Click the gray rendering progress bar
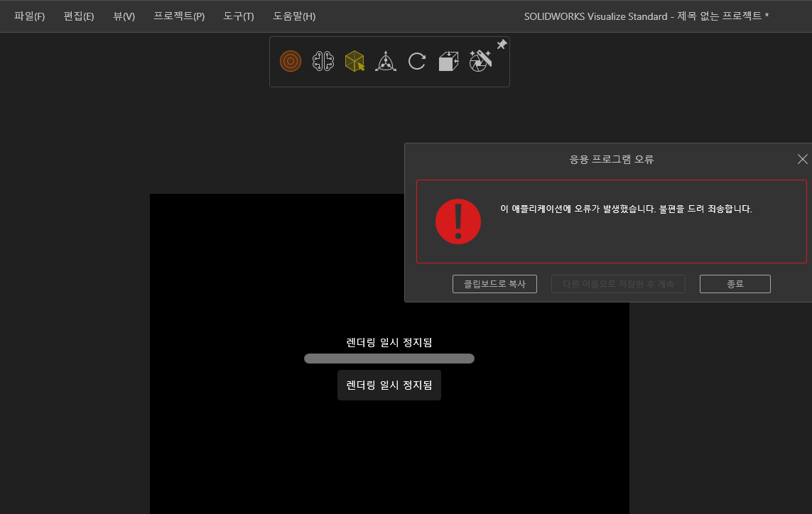812x514 pixels. pos(389,359)
